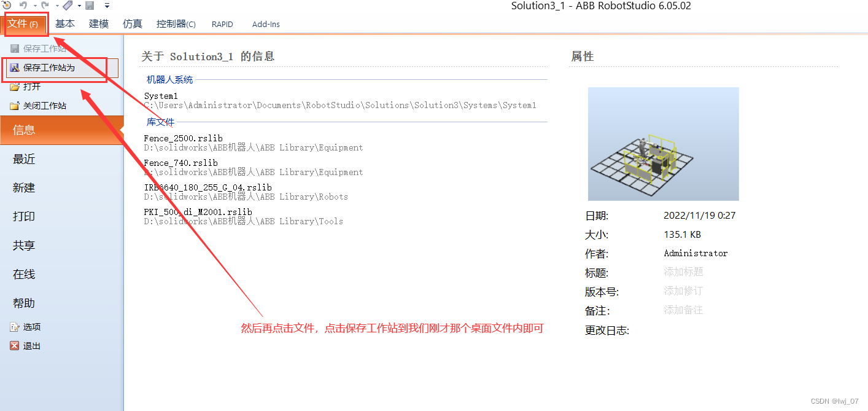Switch to the 控制器(C) ribbon tab
Screen dimensions: 868x411
coord(176,24)
